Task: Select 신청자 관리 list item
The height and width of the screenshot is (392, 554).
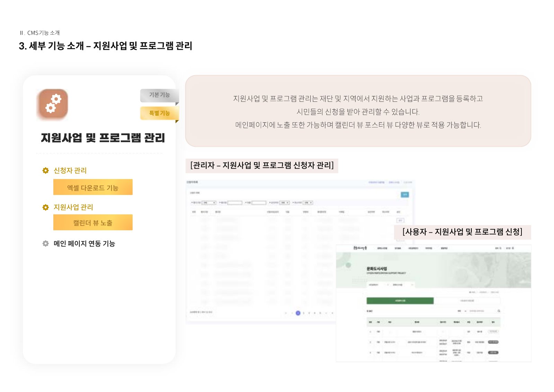Action: [x=70, y=170]
